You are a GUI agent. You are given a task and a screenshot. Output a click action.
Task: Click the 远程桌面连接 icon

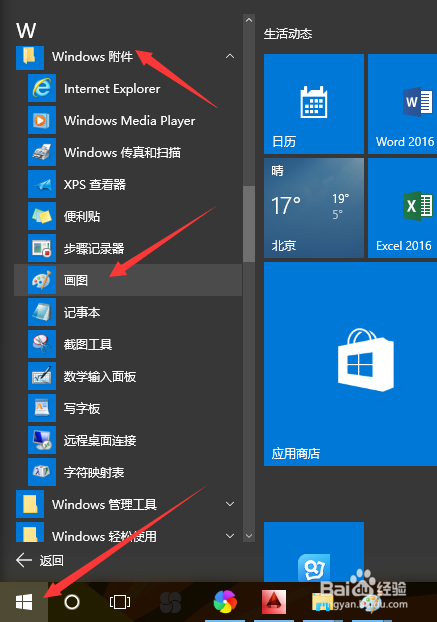(x=42, y=440)
